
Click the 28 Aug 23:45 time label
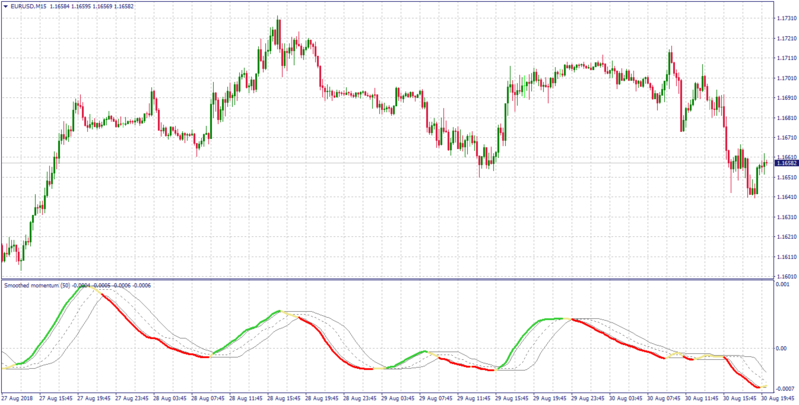click(361, 399)
